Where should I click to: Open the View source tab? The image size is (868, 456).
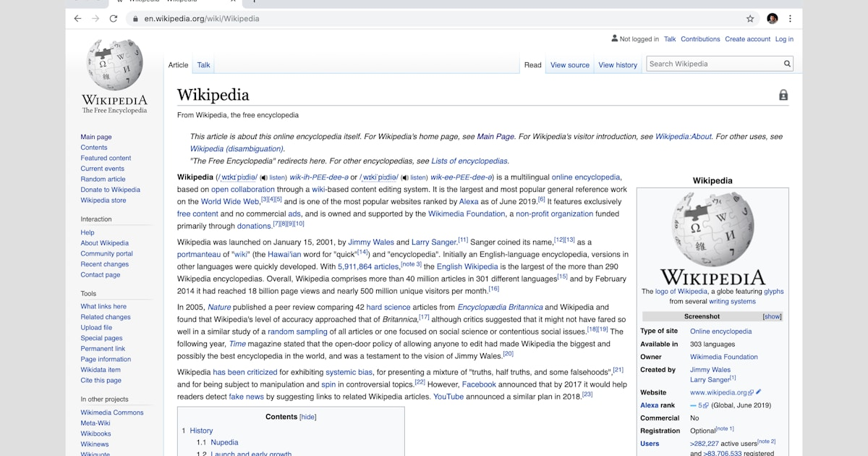click(569, 65)
